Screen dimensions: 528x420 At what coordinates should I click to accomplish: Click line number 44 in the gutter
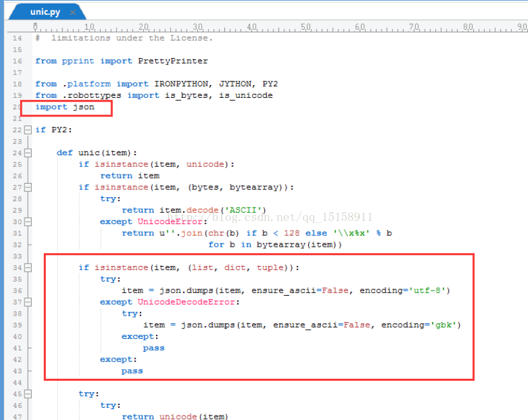click(x=17, y=383)
